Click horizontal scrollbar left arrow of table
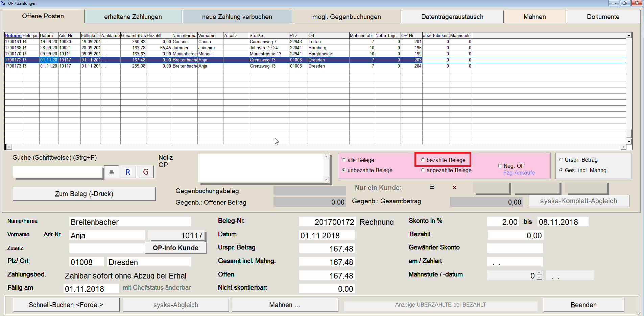 [9, 147]
